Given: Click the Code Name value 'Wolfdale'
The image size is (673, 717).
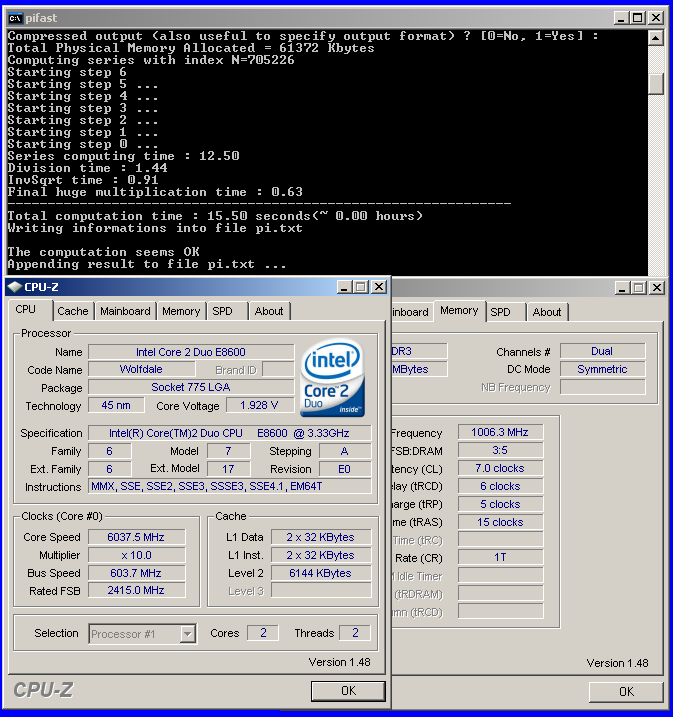Looking at the screenshot, I should (x=141, y=369).
